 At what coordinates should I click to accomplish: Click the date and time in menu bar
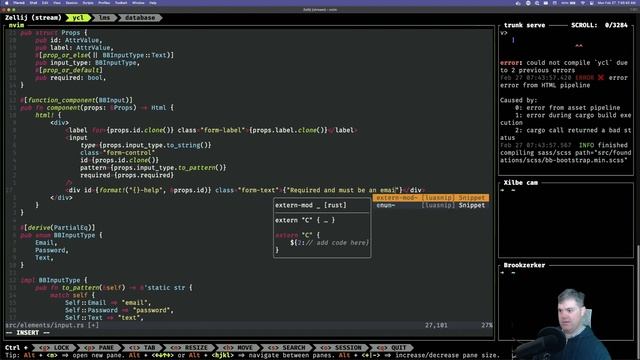(616, 3)
